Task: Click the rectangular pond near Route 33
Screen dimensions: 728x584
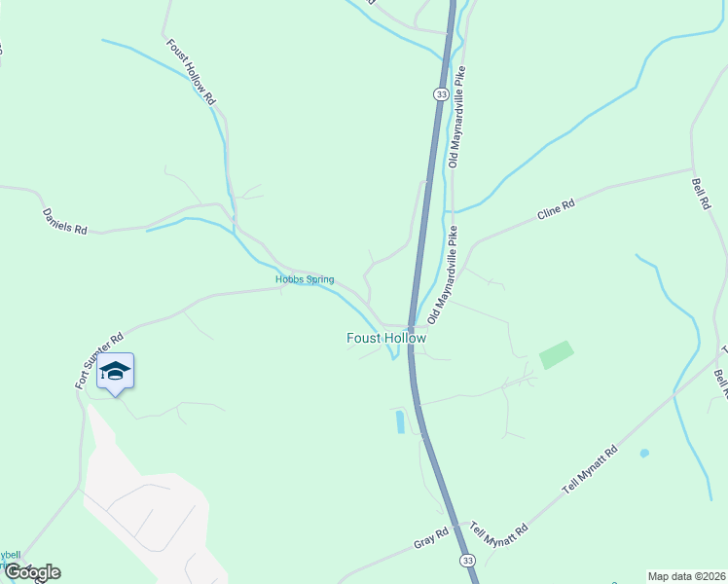Action: pyautogui.click(x=400, y=422)
